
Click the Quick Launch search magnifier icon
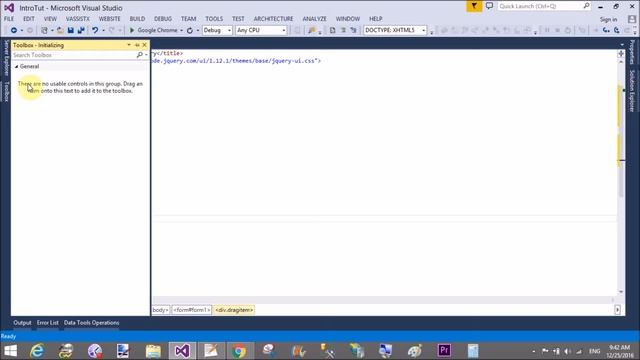[586, 6]
